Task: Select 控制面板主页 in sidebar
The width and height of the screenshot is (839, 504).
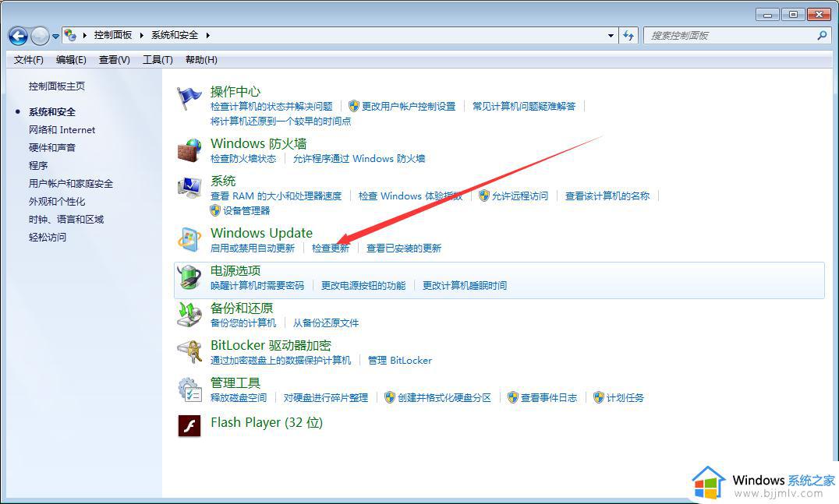Action: (57, 86)
